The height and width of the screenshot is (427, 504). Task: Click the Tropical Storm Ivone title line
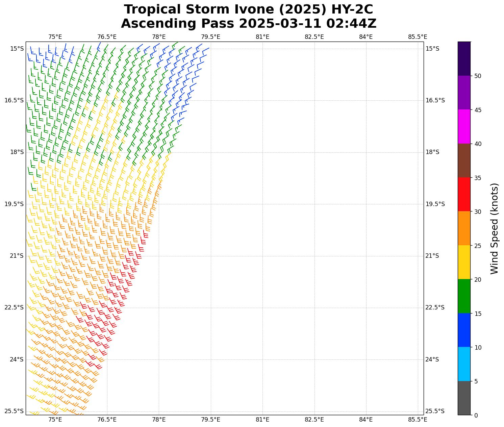click(248, 9)
